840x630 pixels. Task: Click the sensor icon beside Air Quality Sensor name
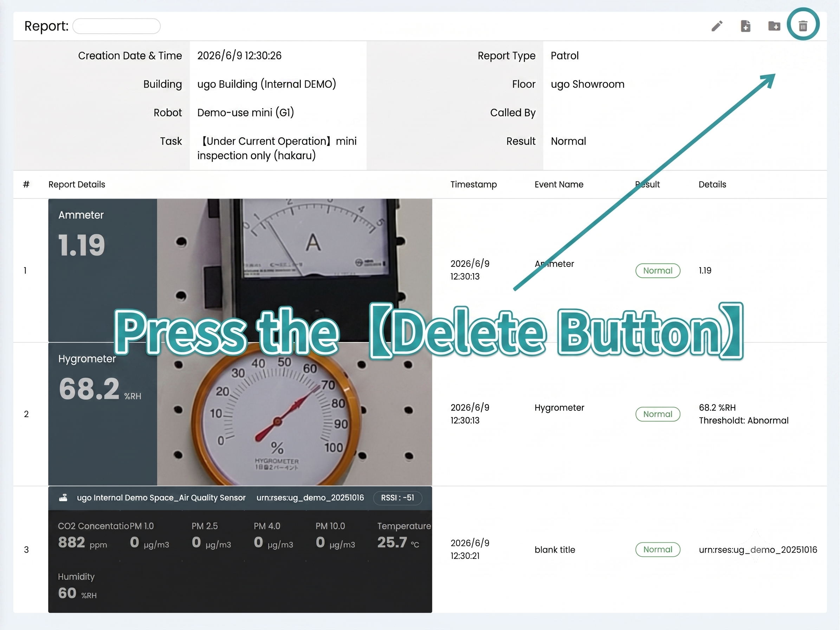[63, 497]
